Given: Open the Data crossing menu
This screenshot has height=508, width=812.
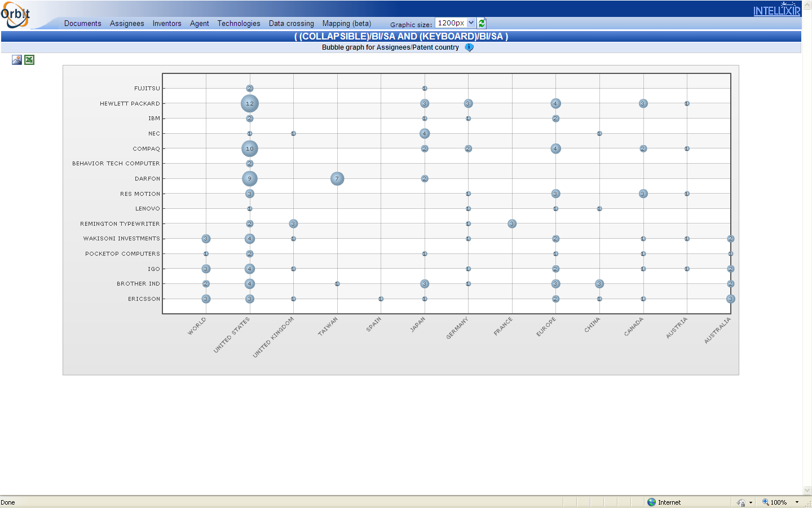Looking at the screenshot, I should 292,23.
